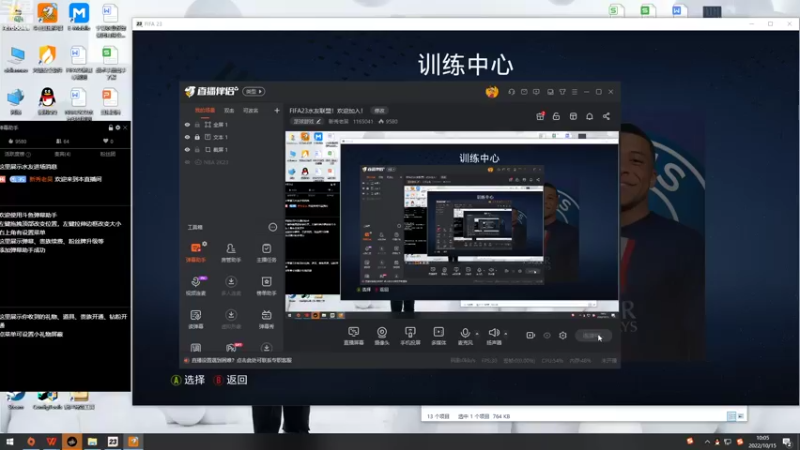Open 弹幕秀 TV-shaped tool icon

click(266, 319)
